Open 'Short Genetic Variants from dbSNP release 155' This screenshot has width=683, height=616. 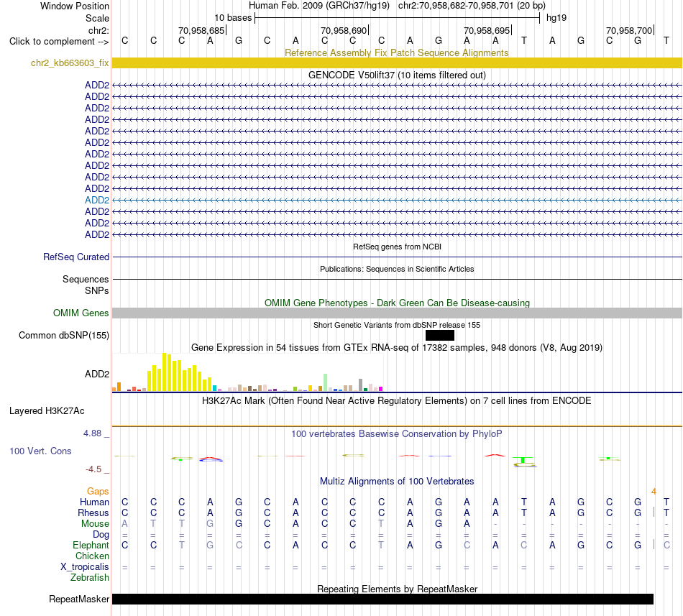(x=397, y=325)
